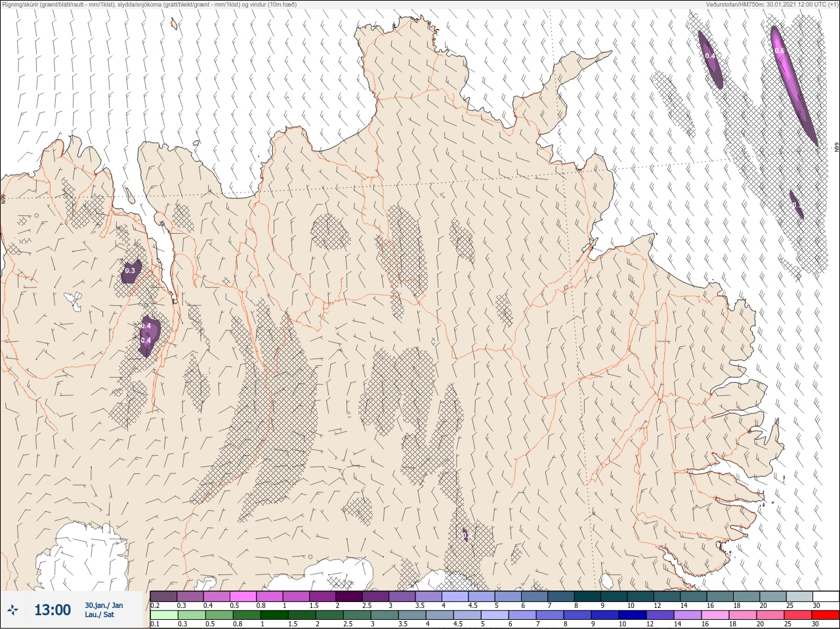840x629 pixels.
Task: Click the lower 0.4 label in the western snow patch
Action: tap(146, 340)
